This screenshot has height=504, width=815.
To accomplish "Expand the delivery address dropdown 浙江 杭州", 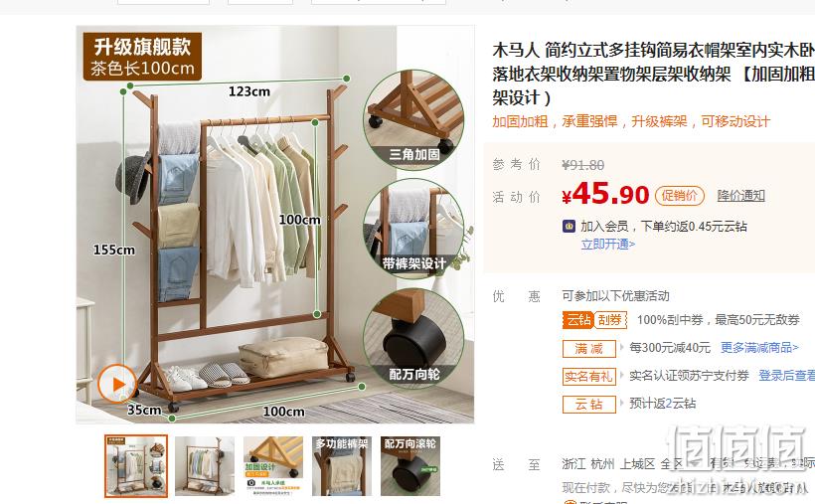I will pos(631,464).
